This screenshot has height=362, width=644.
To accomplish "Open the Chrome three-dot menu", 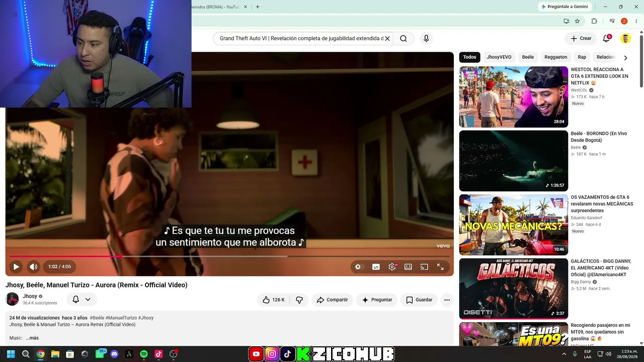I will pyautogui.click(x=636, y=21).
